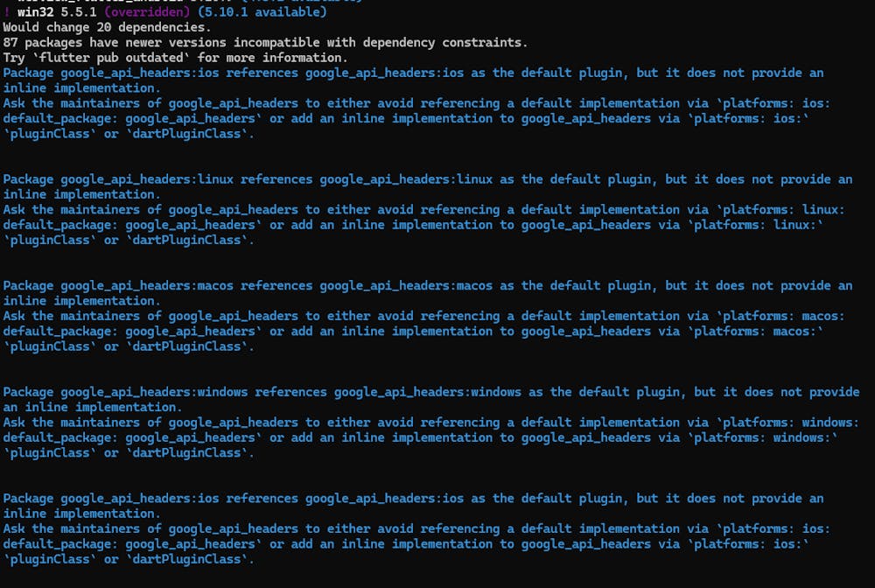The width and height of the screenshot is (875, 588).
Task: Click the "Ask the maintainers" line ending "platforms: macos:"
Action: tap(424, 317)
